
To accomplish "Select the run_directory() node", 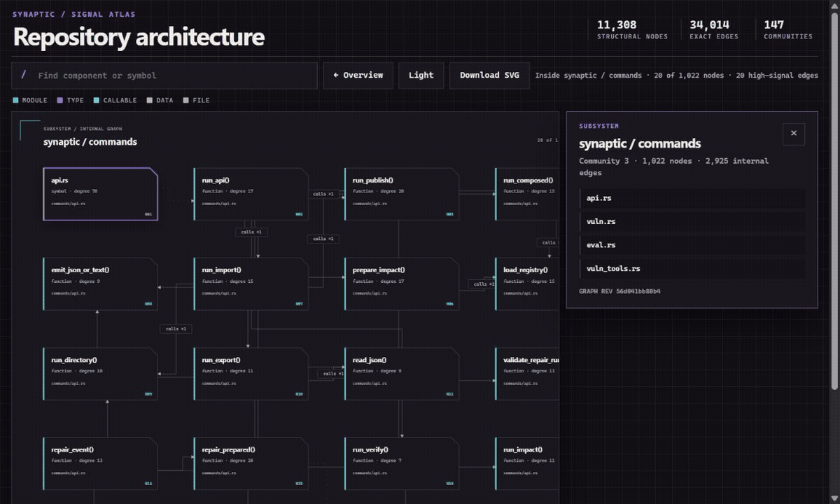I will 101,374.
